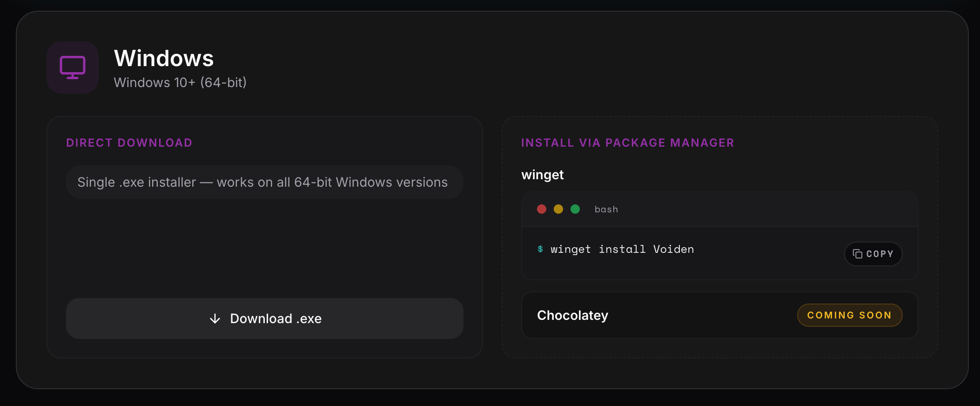Click the 'INSTALL VIA PACKAGE MANAGER' label
980x406 pixels.
tap(628, 143)
